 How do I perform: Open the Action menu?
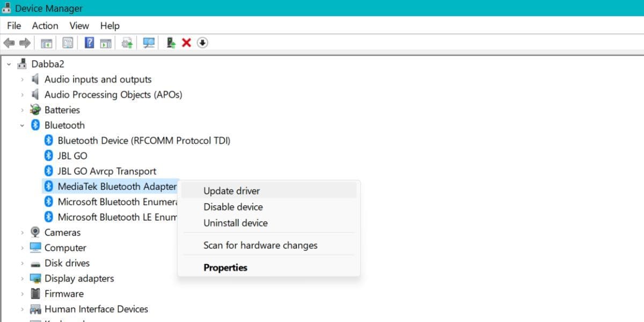[45, 26]
